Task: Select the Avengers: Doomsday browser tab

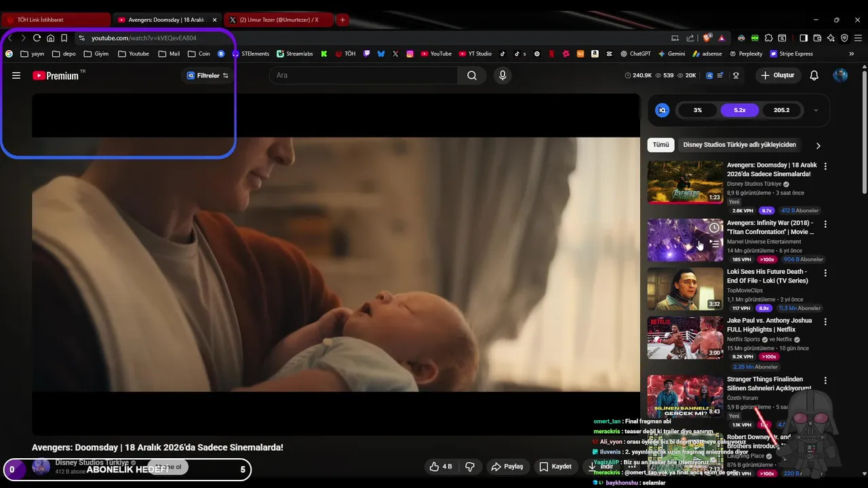Action: [x=167, y=20]
